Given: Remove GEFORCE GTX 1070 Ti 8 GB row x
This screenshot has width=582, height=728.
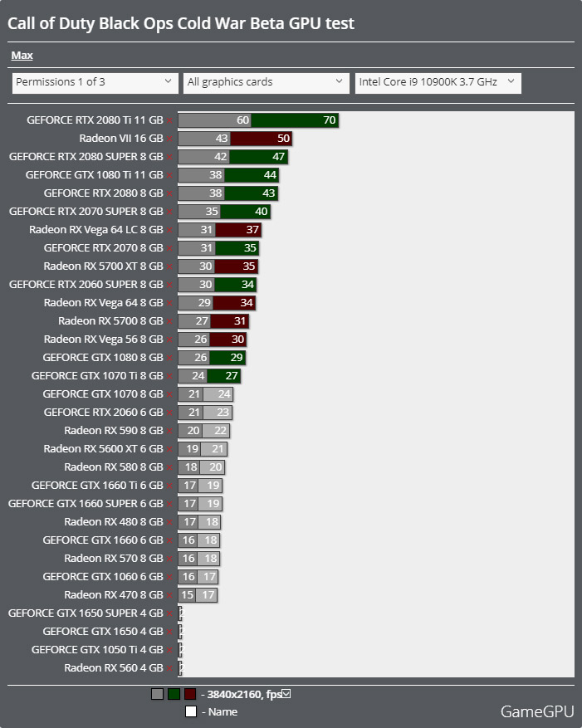Looking at the screenshot, I should (169, 376).
